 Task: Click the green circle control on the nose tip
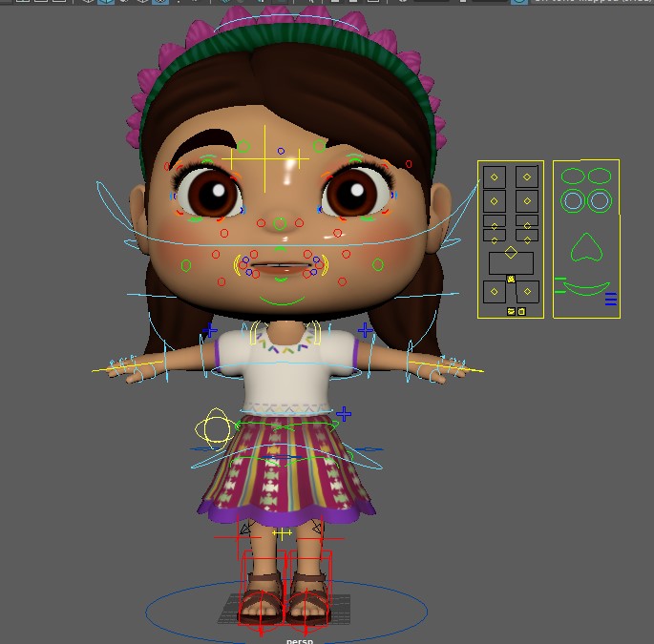click(x=280, y=224)
